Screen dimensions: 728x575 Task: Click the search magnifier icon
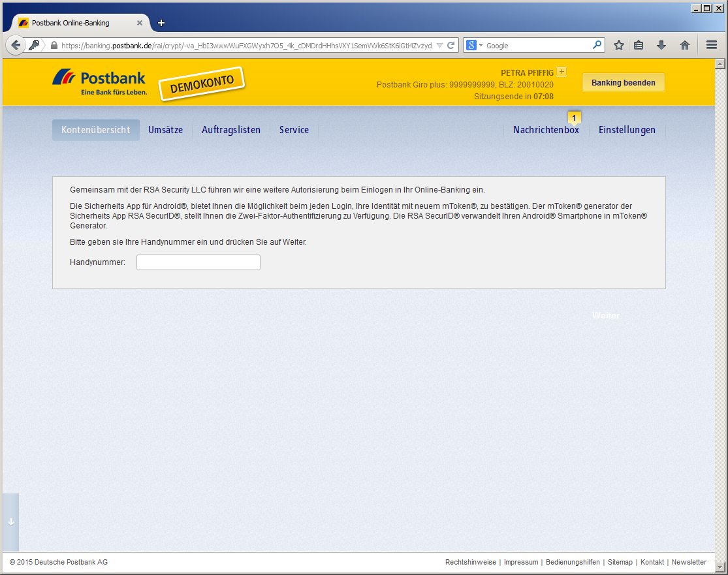tap(597, 45)
